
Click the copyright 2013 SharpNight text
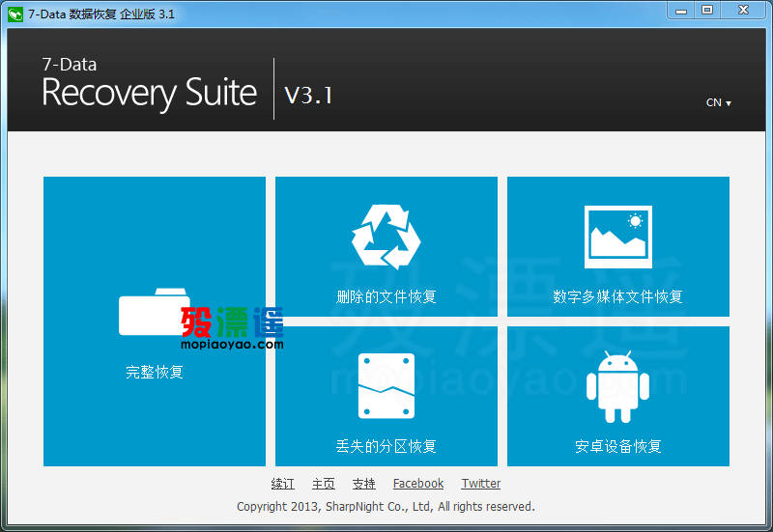386,506
